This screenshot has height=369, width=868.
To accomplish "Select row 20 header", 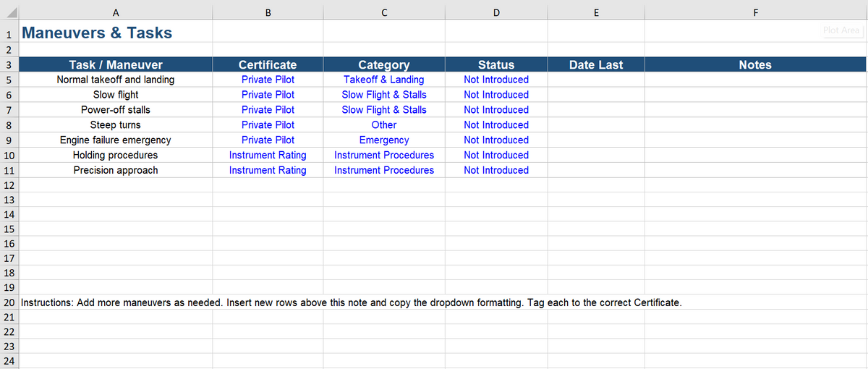I will [9, 302].
